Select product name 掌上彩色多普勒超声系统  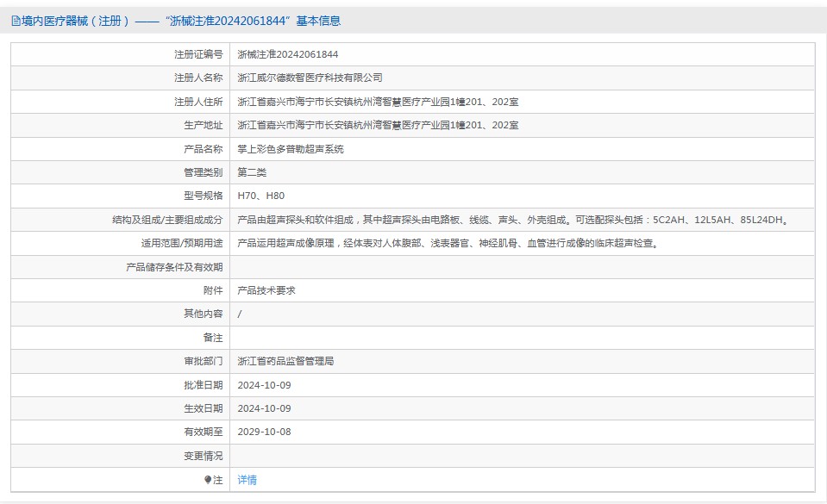click(290, 149)
